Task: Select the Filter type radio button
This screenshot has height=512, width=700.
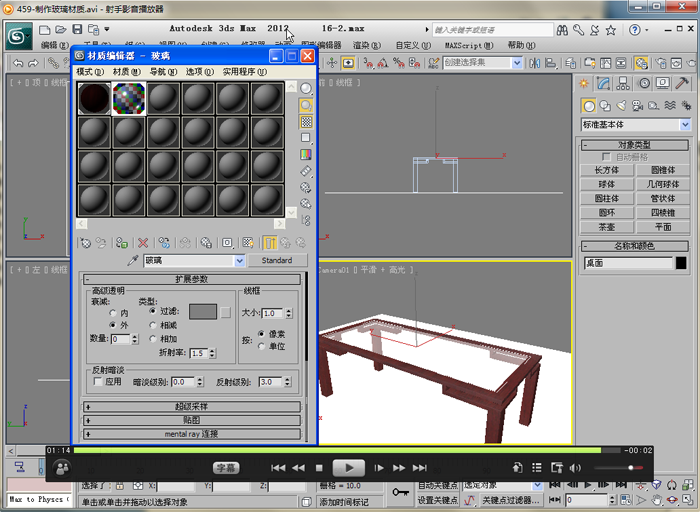Action: tap(153, 311)
